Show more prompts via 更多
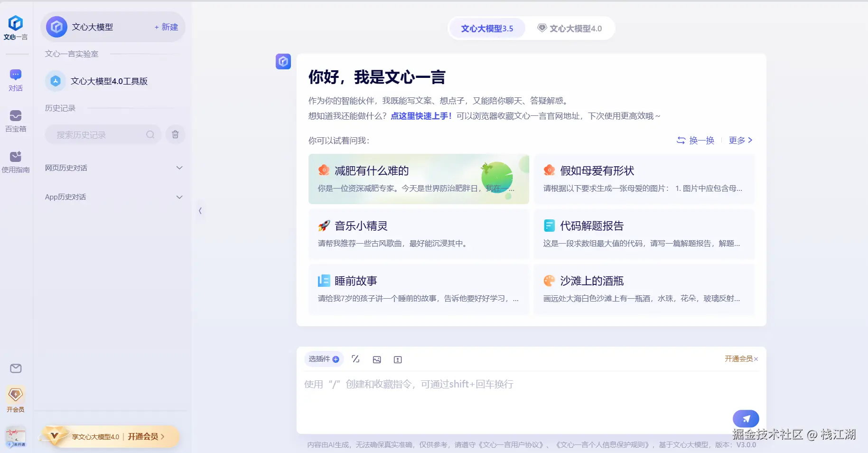Screen dimensions: 868x453 click(740, 140)
